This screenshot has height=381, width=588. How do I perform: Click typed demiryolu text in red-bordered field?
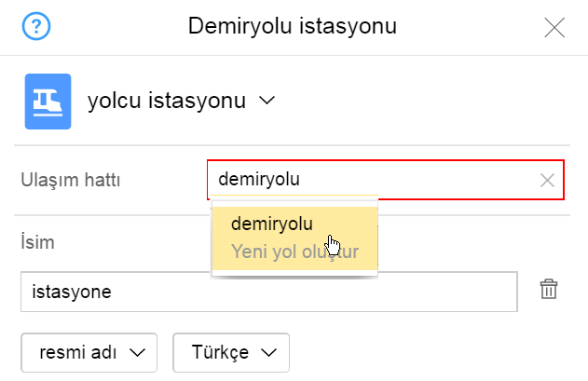(x=259, y=180)
